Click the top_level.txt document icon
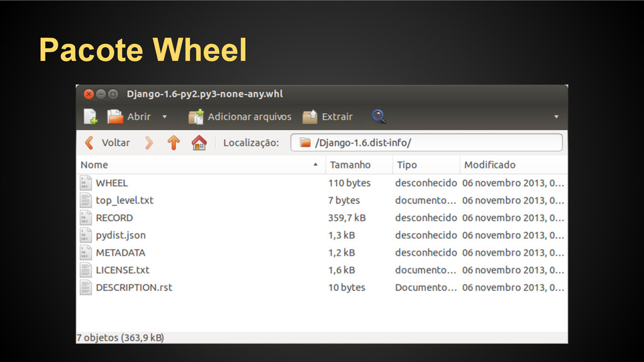644x362 pixels. tap(86, 200)
